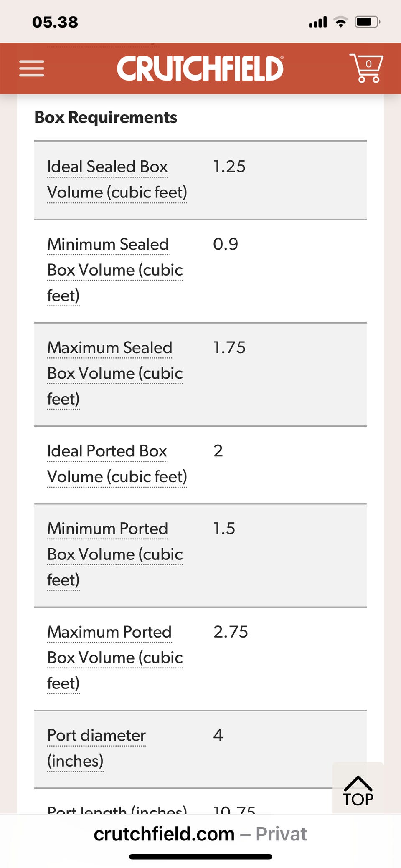Tap the home indicator bar
401x868 pixels.
(x=200, y=857)
